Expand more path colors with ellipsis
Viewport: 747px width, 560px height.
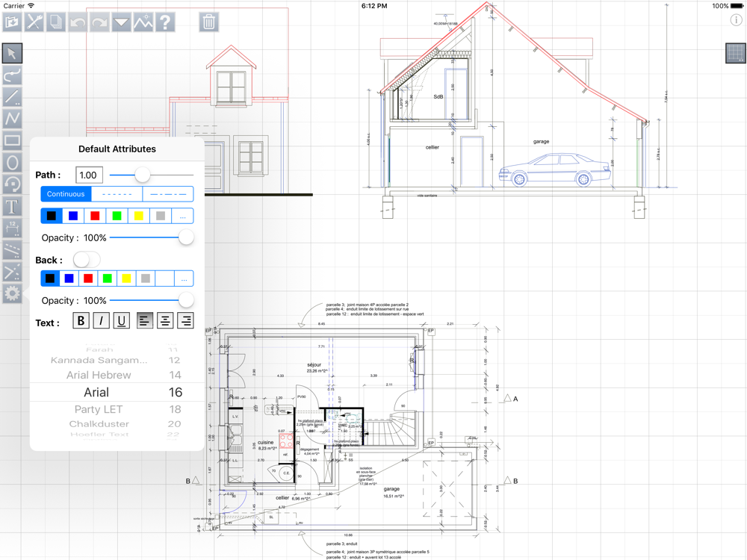[x=183, y=217]
